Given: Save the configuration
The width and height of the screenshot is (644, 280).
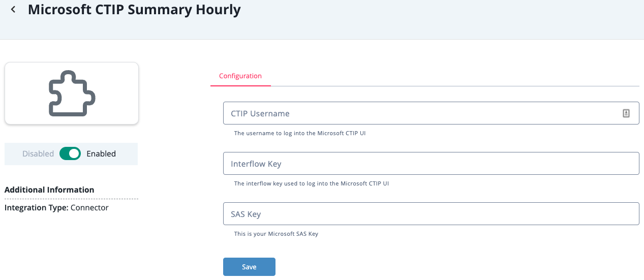Looking at the screenshot, I should (249, 267).
